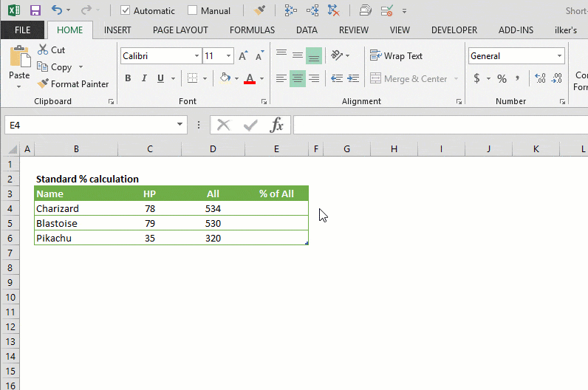The height and width of the screenshot is (390, 588).
Task: Click the Insert Function fx icon
Action: [x=276, y=125]
